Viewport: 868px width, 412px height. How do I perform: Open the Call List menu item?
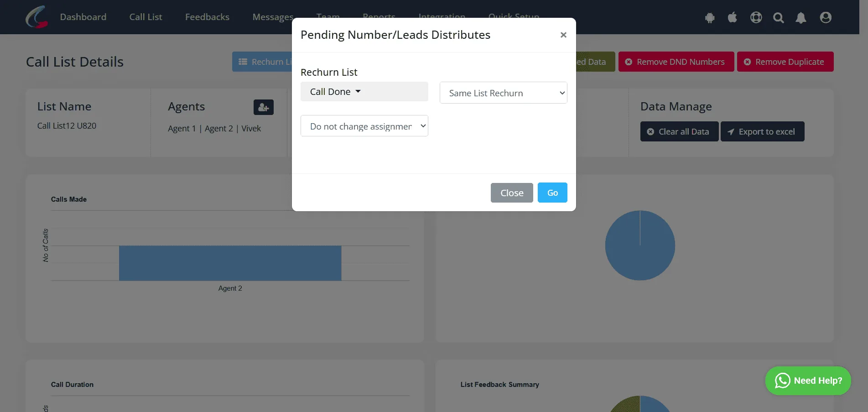tap(146, 17)
